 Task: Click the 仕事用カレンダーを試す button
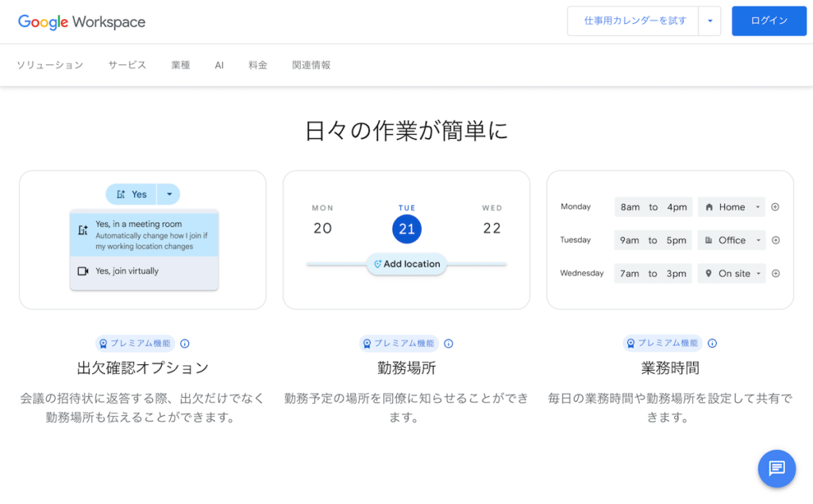pyautogui.click(x=633, y=21)
